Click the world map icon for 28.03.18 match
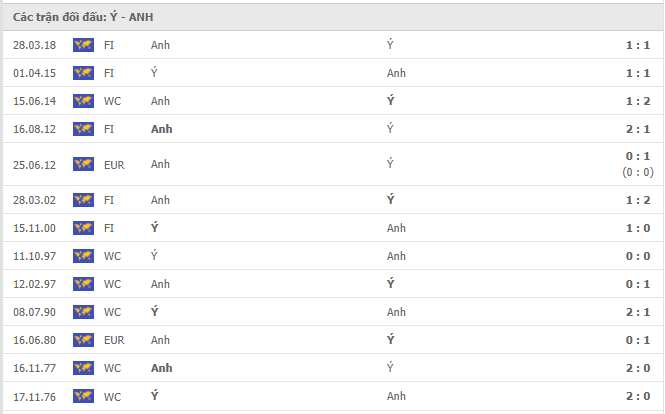The image size is (665, 414). pyautogui.click(x=83, y=45)
